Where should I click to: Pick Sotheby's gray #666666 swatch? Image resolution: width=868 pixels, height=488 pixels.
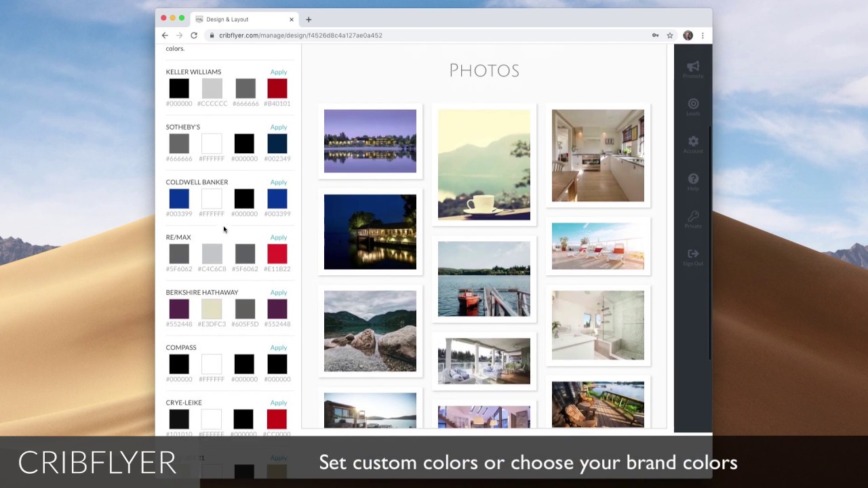[x=179, y=144]
